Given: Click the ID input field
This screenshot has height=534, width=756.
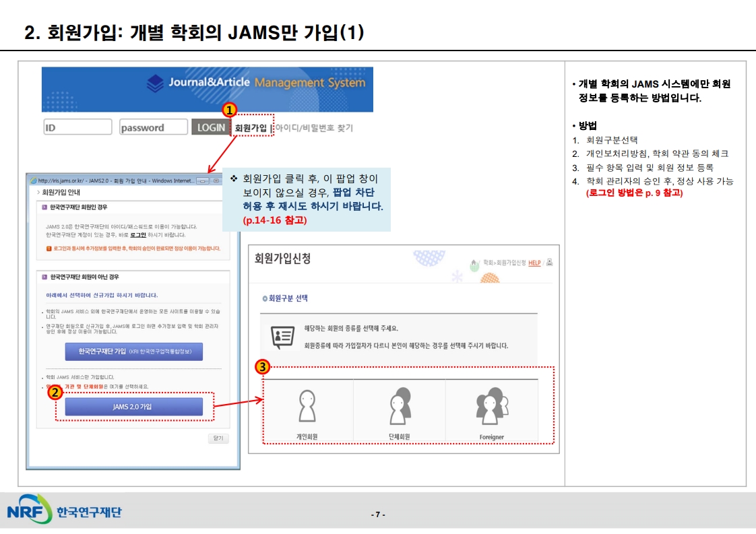Looking at the screenshot, I should (77, 127).
